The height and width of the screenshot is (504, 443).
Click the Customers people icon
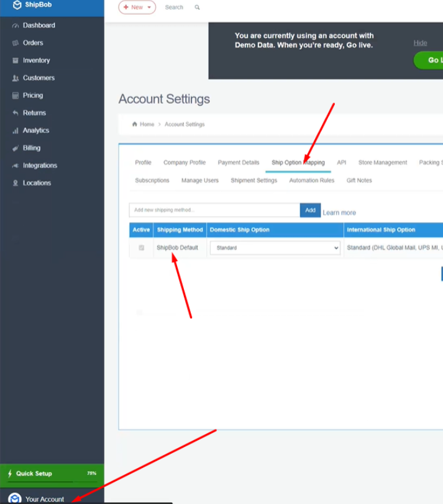[16, 78]
